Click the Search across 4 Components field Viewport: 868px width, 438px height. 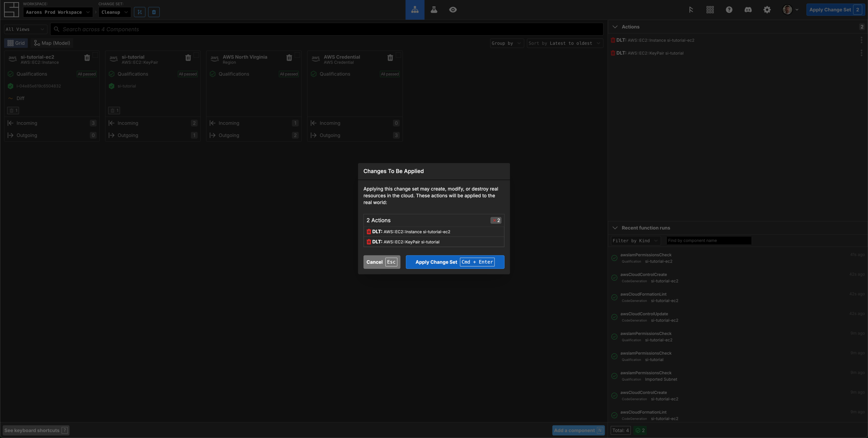click(327, 29)
